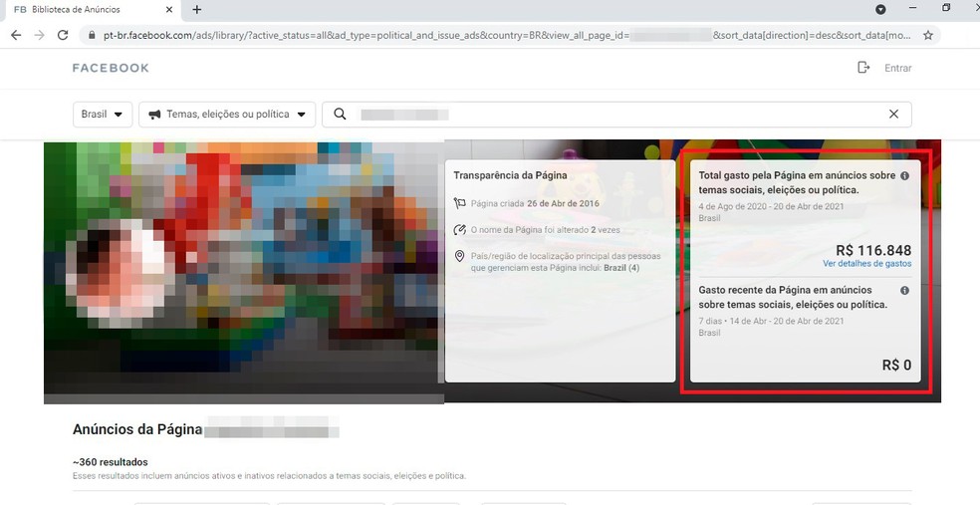This screenshot has height=505, width=980.
Task: Click the URL address bar
Action: 510,35
